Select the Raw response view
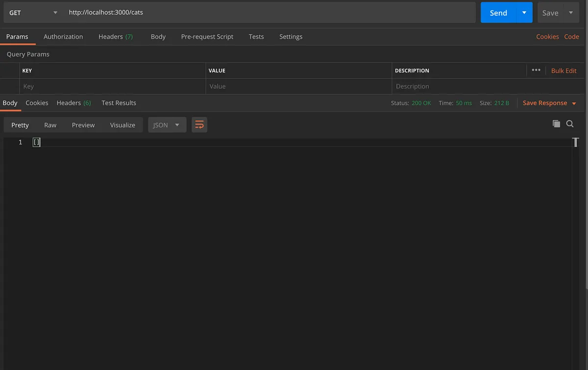The height and width of the screenshot is (370, 588). point(50,125)
